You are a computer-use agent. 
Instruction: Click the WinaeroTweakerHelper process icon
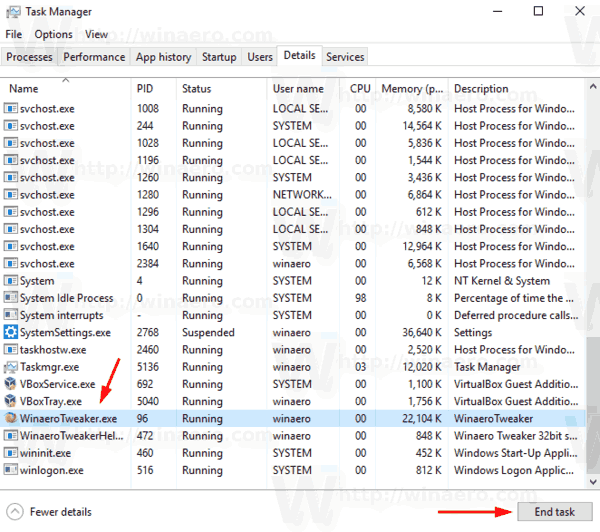(x=10, y=435)
